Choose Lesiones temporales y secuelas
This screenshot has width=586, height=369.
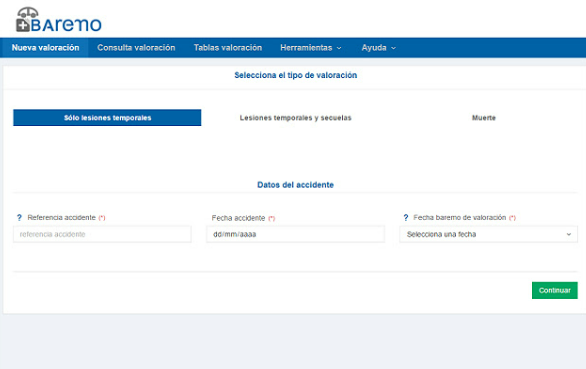pyautogui.click(x=295, y=118)
